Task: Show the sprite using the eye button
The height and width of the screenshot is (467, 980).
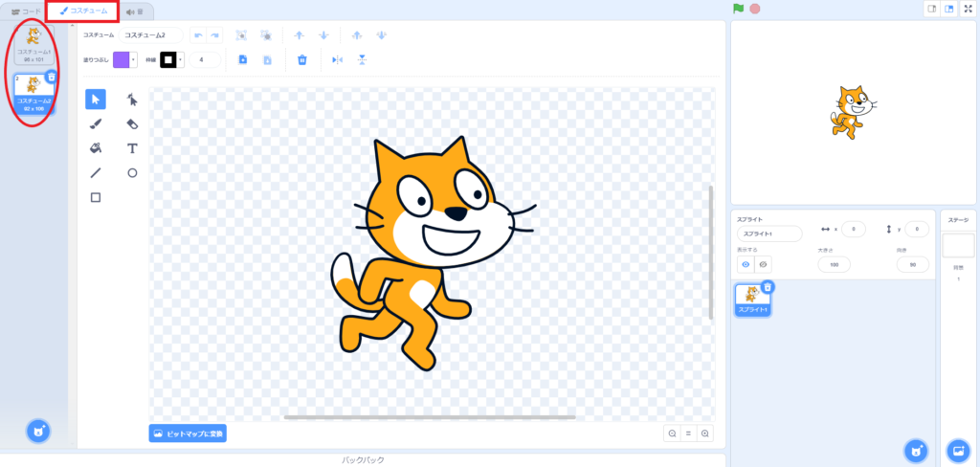Action: (745, 264)
